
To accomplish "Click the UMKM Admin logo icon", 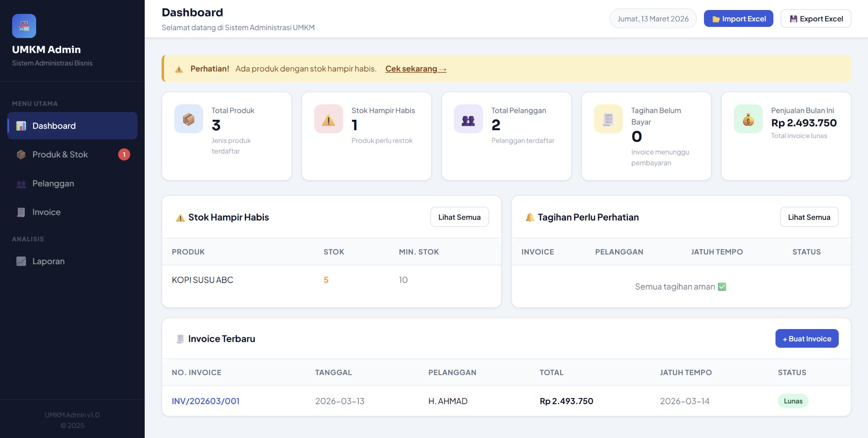I will [x=24, y=26].
